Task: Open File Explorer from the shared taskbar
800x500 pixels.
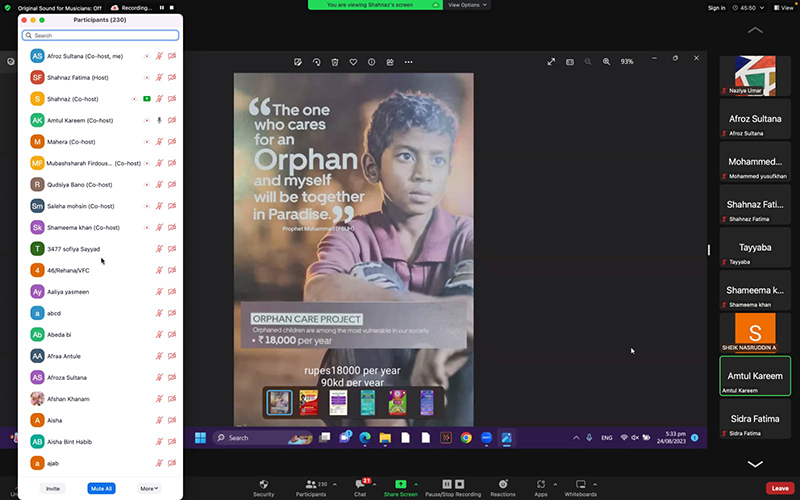Action: coord(385,438)
